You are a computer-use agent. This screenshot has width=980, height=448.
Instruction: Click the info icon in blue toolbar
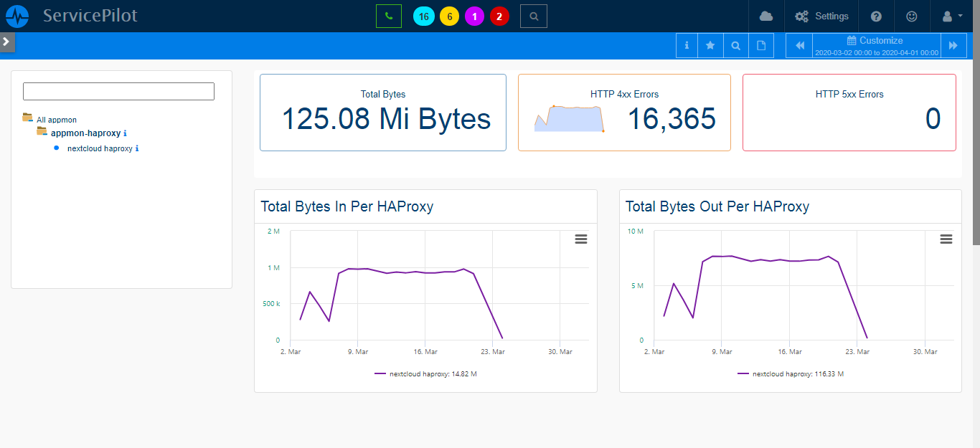pos(687,45)
